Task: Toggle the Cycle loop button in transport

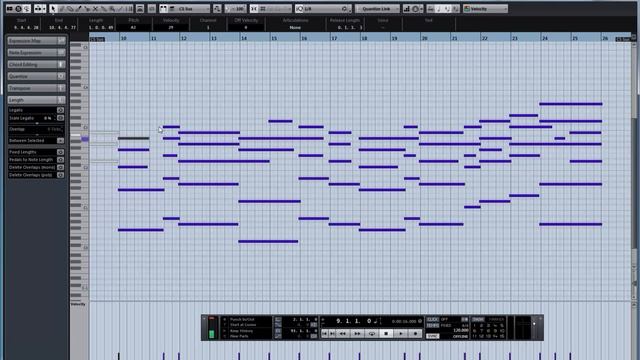Action: click(371, 333)
